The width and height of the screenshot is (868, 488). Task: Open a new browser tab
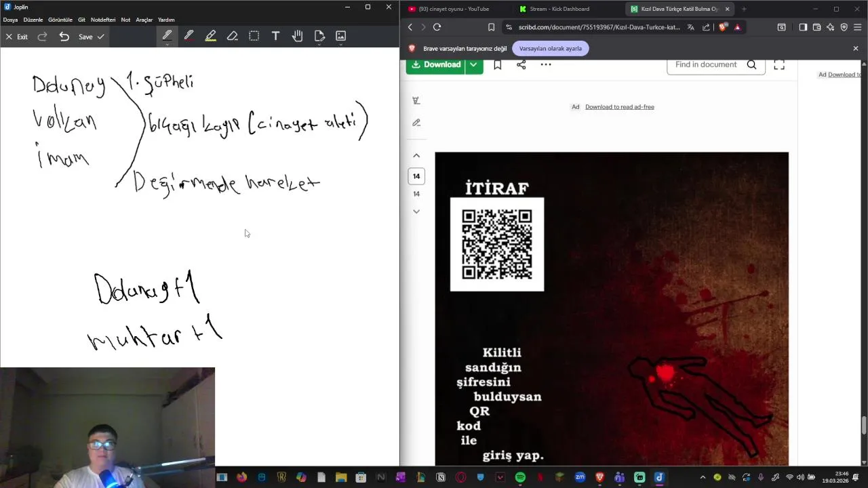tap(744, 9)
